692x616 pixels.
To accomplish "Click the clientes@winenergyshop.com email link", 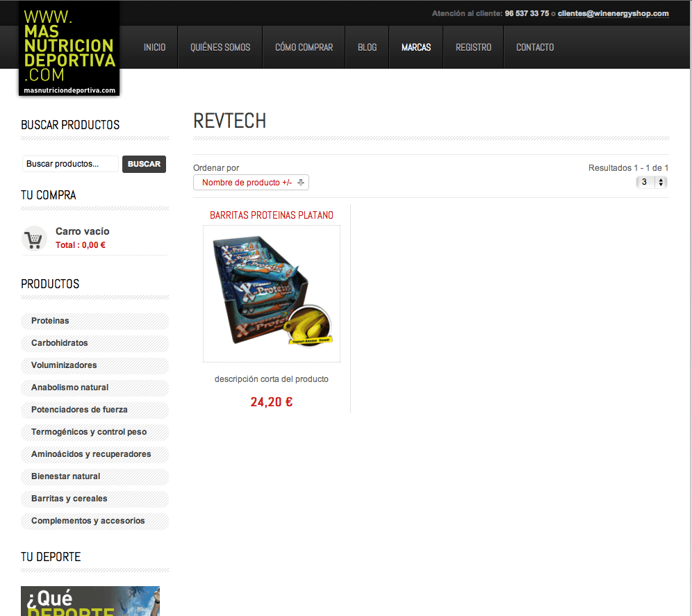I will coord(613,14).
